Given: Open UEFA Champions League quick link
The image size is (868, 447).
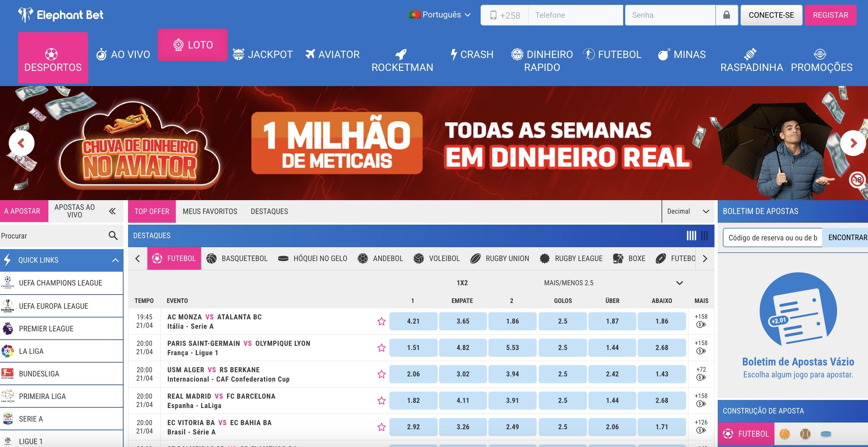Looking at the screenshot, I should click(x=61, y=283).
